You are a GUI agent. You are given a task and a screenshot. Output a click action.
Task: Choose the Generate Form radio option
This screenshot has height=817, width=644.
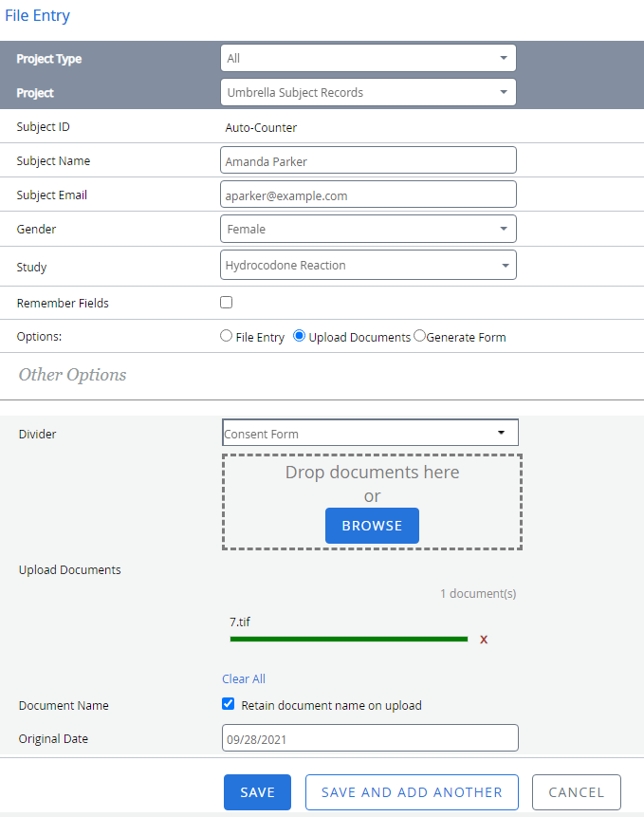tap(420, 336)
